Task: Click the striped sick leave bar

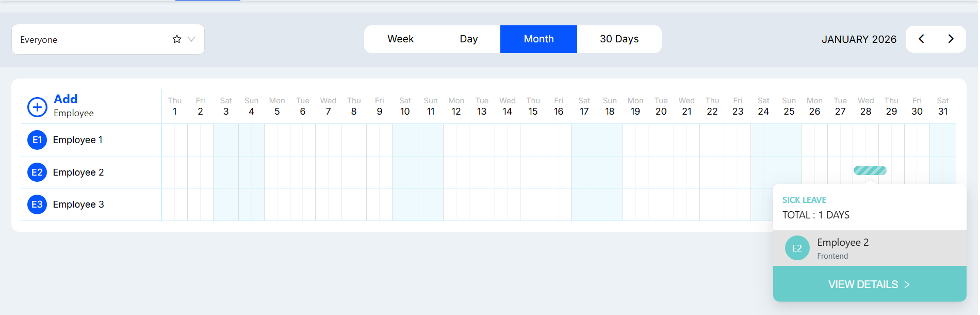Action: click(x=870, y=170)
